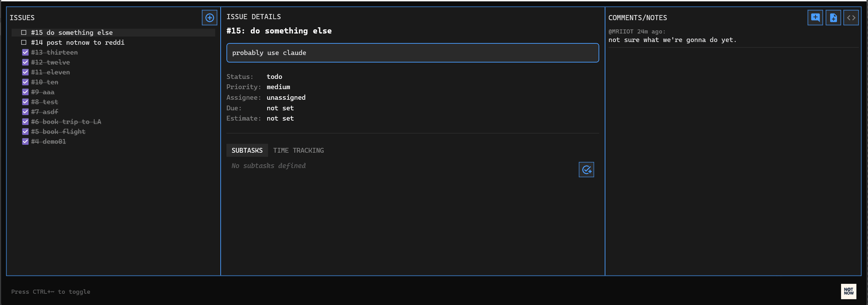Select completed issue '#10 ten'
The width and height of the screenshot is (868, 305).
[x=45, y=82]
